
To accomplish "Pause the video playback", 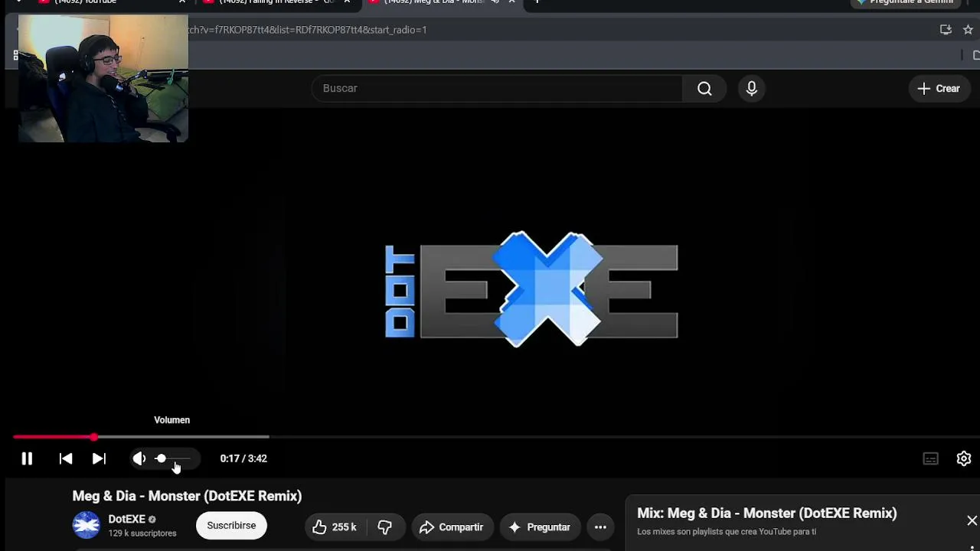I will [x=27, y=458].
